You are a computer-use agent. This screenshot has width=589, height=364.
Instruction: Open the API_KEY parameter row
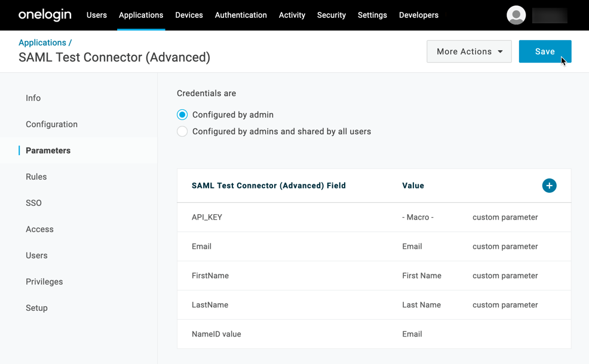(x=207, y=217)
